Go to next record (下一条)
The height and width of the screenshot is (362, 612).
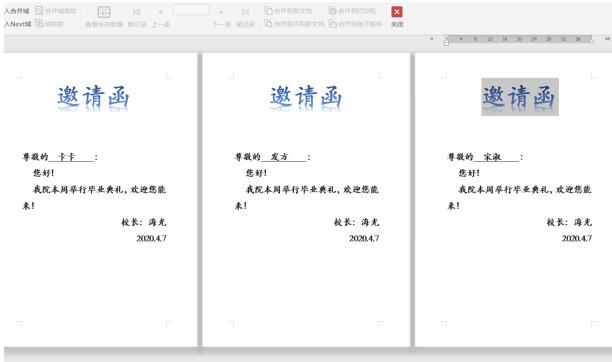221,18
